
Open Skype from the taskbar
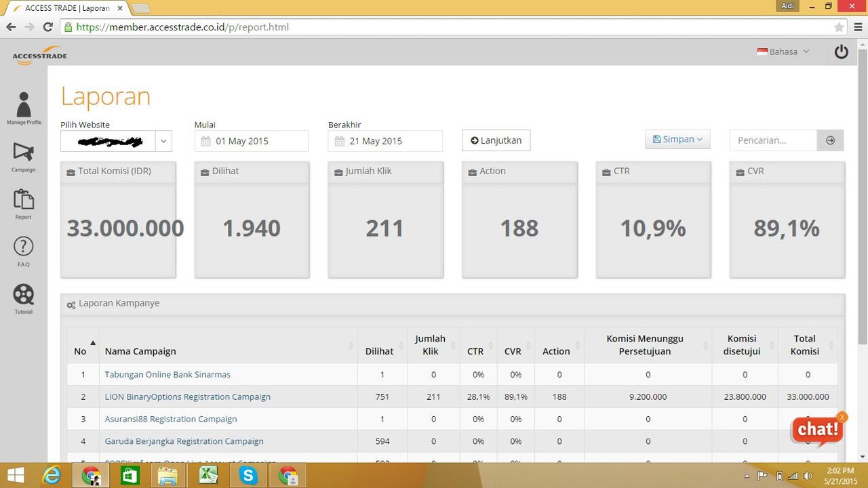click(248, 475)
